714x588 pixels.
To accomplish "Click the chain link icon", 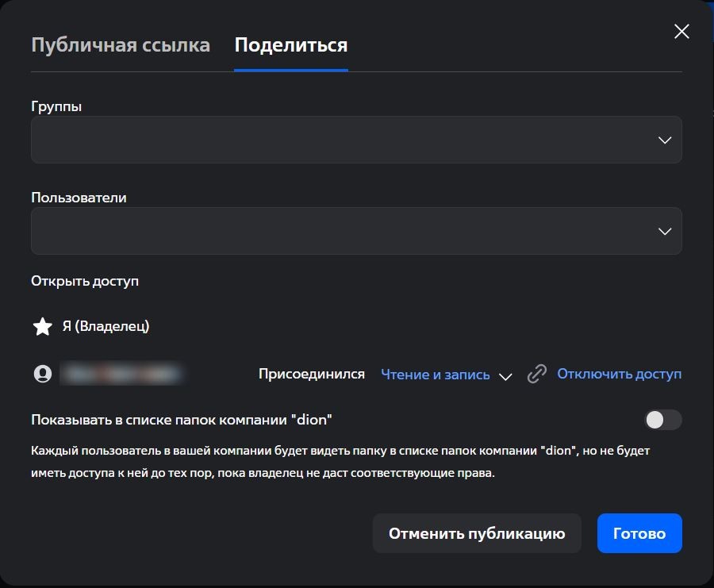I will point(537,374).
